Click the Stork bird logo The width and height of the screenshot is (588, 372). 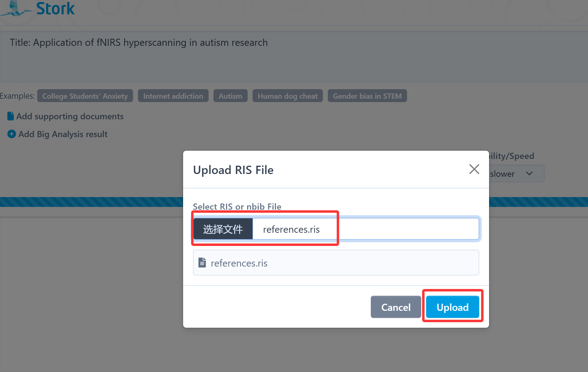pyautogui.click(x=15, y=8)
